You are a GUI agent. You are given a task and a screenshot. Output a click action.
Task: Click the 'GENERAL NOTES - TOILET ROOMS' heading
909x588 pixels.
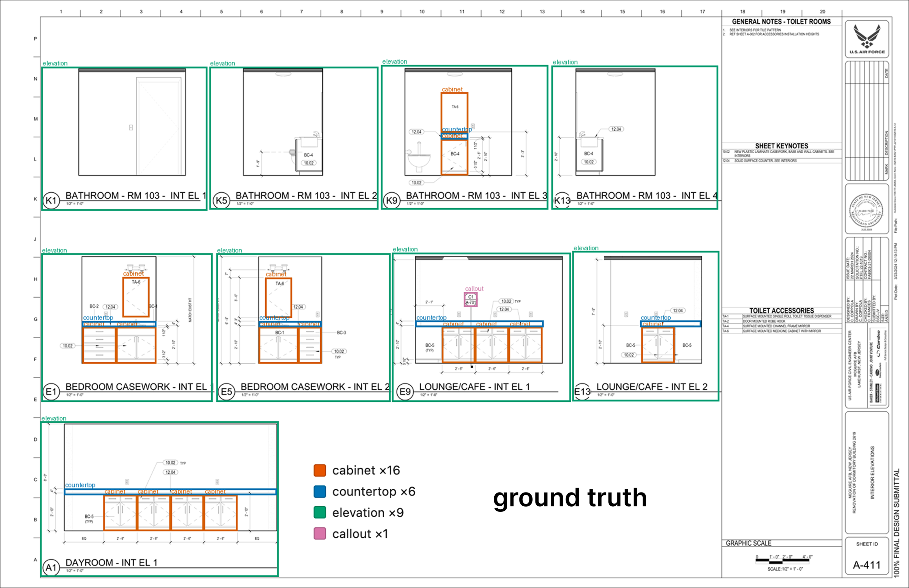pyautogui.click(x=781, y=22)
